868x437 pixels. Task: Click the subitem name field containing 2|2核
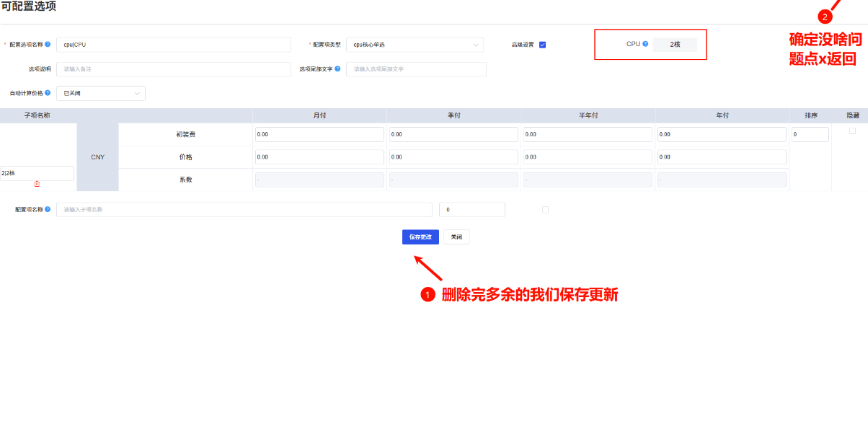pos(36,173)
